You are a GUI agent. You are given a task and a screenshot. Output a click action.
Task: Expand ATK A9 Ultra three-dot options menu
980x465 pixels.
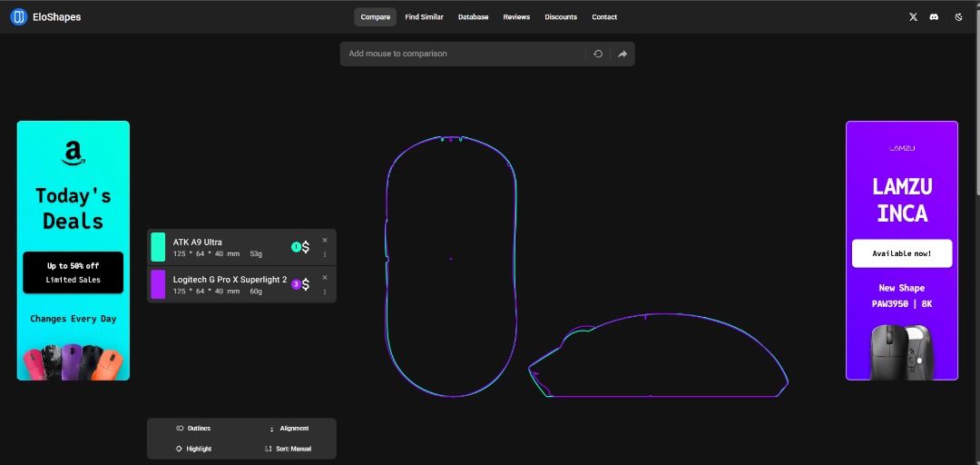325,254
